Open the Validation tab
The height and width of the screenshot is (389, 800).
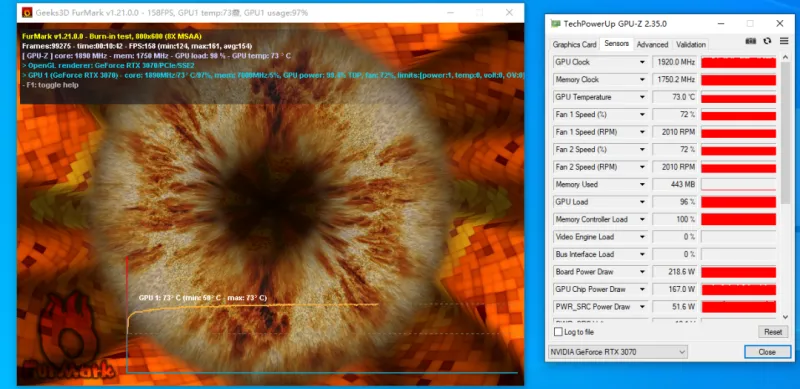click(691, 44)
